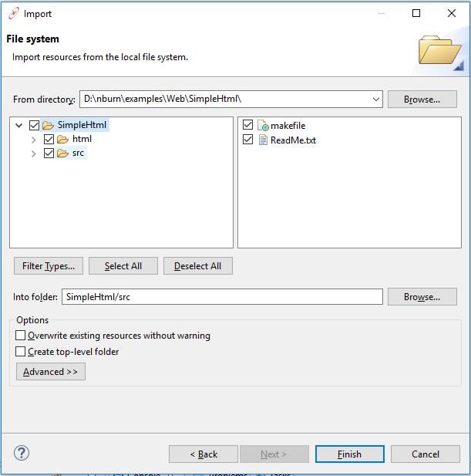
Task: Click the src folder icon
Action: (62, 153)
